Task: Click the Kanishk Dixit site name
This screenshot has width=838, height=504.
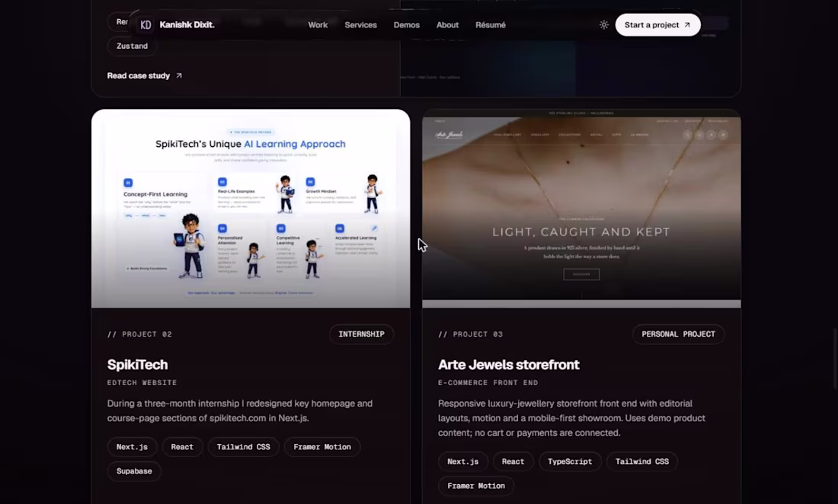Action: (x=187, y=24)
